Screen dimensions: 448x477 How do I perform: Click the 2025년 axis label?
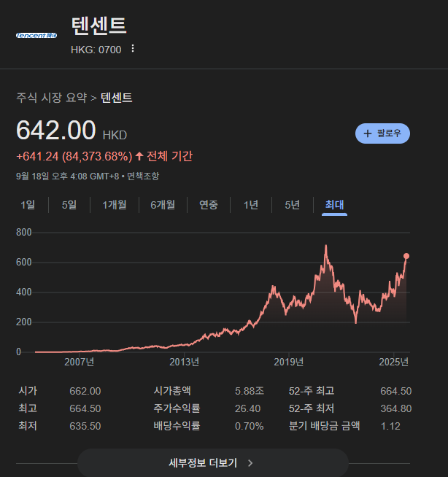393,362
